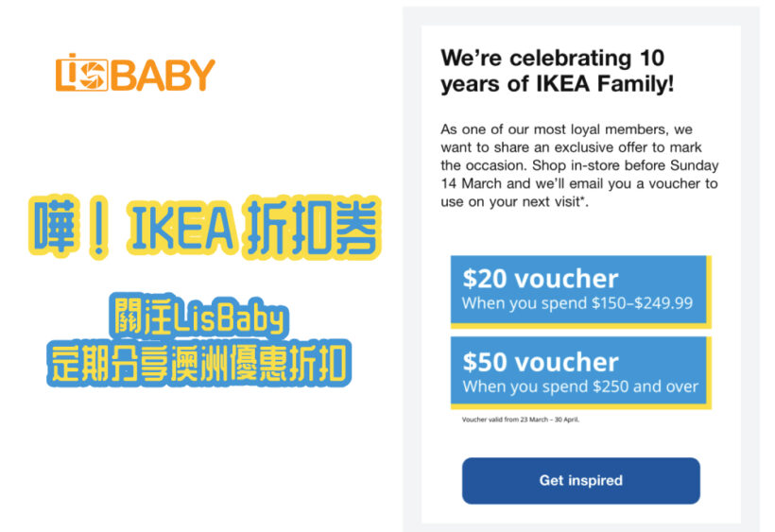Image resolution: width=775 pixels, height=532 pixels.
Task: Click the blue IKEA 折扣券 headline text
Action: pos(205,227)
